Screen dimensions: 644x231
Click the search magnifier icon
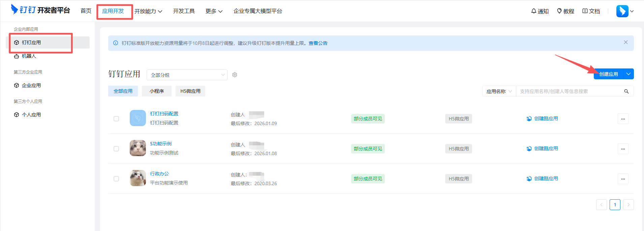pyautogui.click(x=626, y=91)
